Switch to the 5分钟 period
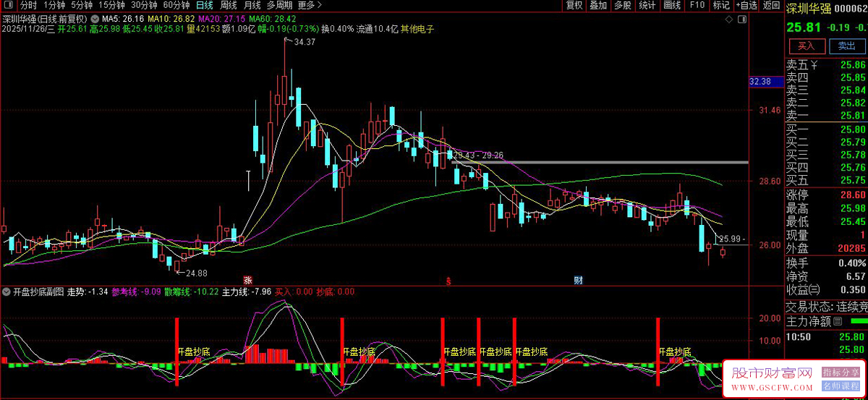 [x=82, y=5]
